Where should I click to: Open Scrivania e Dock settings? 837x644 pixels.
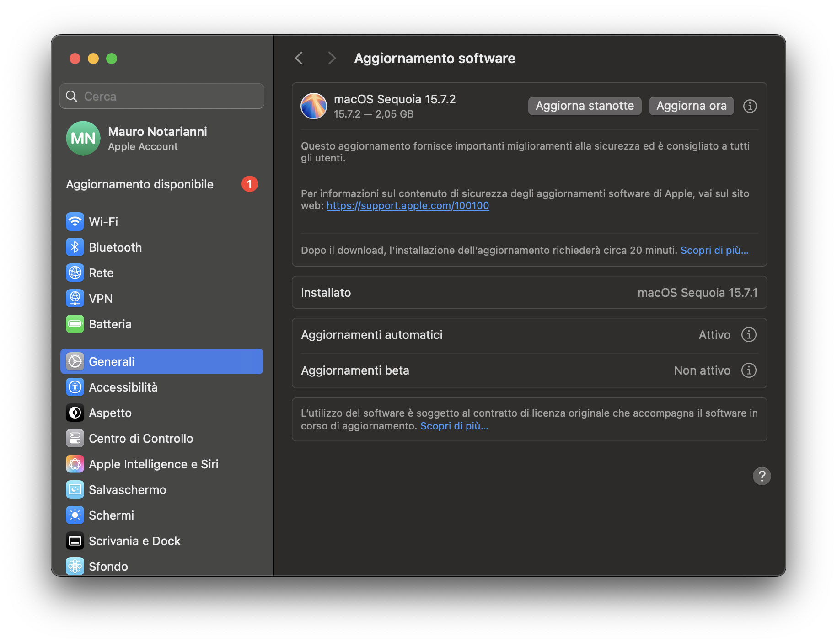[x=134, y=541]
